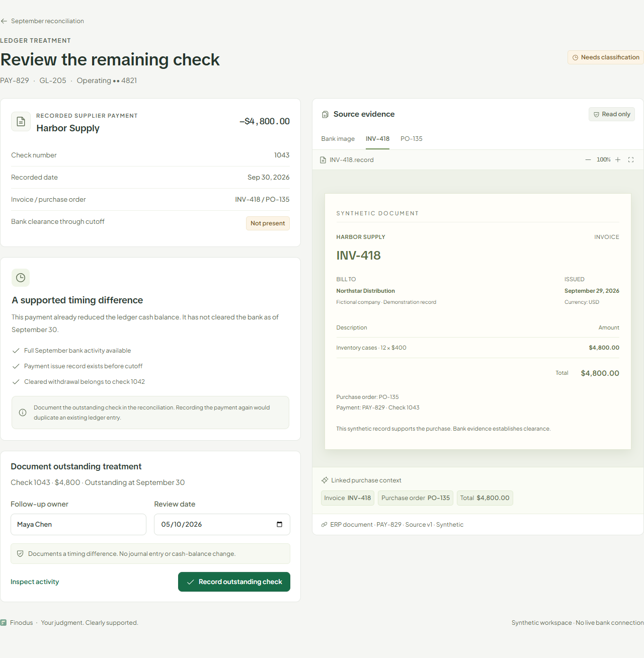The width and height of the screenshot is (644, 658).
Task: Click the Needs classification status badge
Action: [606, 57]
